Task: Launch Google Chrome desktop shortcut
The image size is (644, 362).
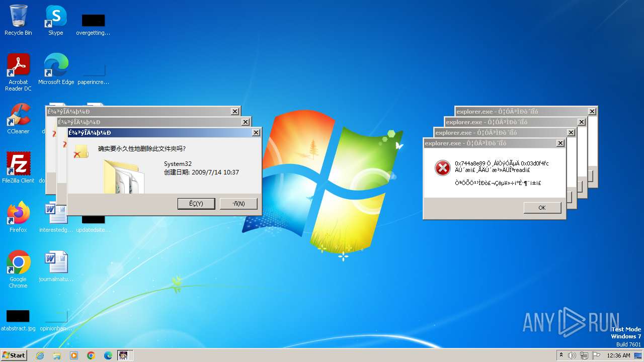Action: click(19, 269)
